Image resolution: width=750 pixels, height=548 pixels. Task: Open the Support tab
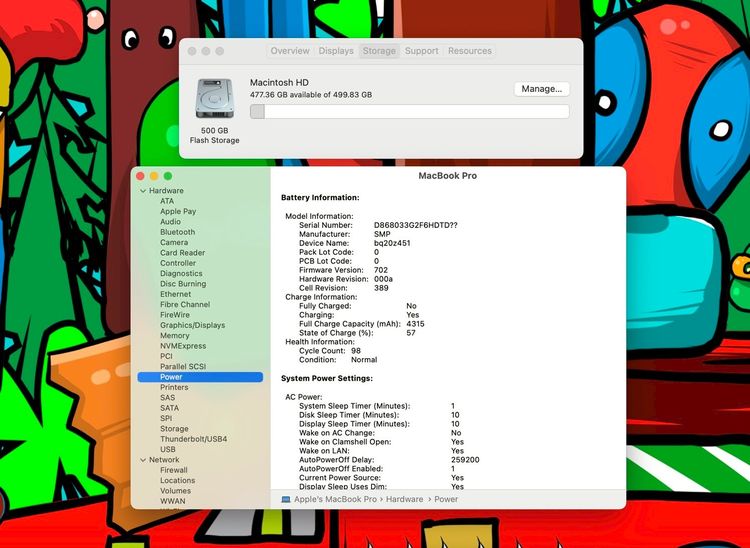421,51
